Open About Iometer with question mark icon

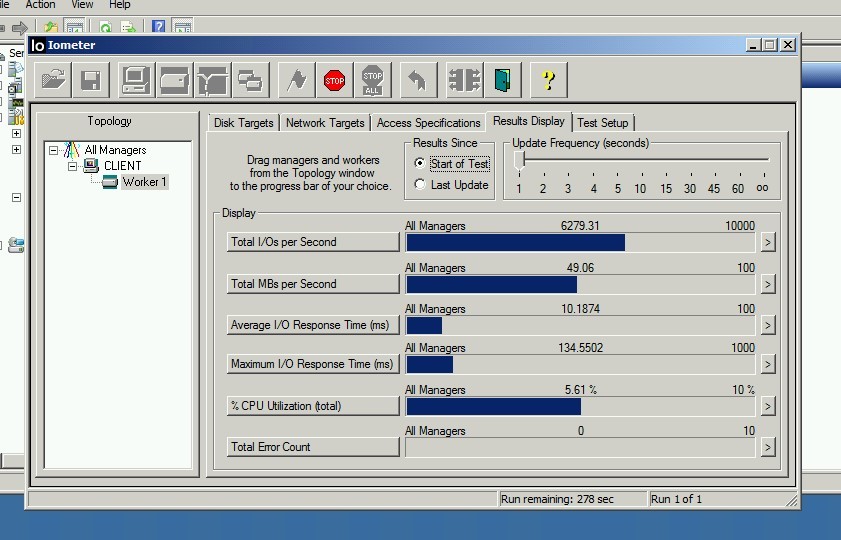(x=547, y=79)
